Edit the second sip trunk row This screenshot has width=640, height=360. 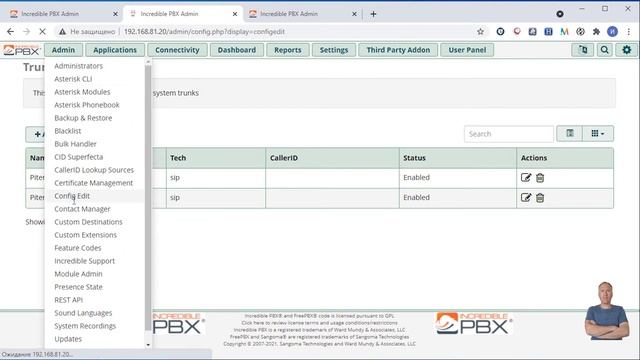pyautogui.click(x=526, y=198)
